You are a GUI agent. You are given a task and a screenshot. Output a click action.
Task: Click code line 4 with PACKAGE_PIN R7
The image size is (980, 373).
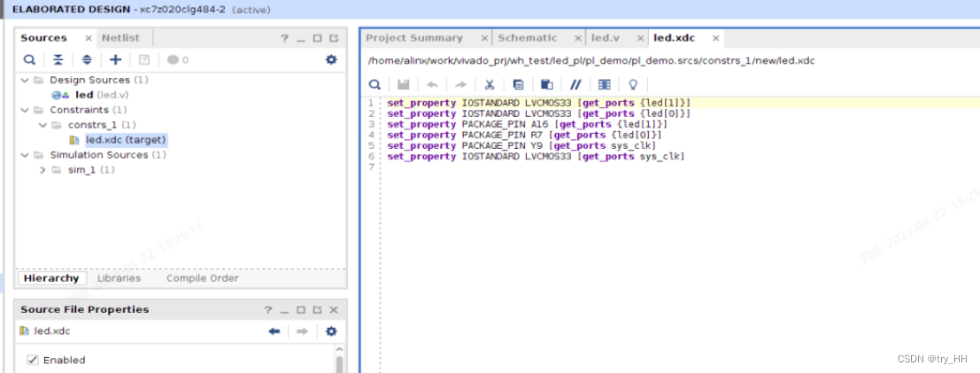point(524,135)
